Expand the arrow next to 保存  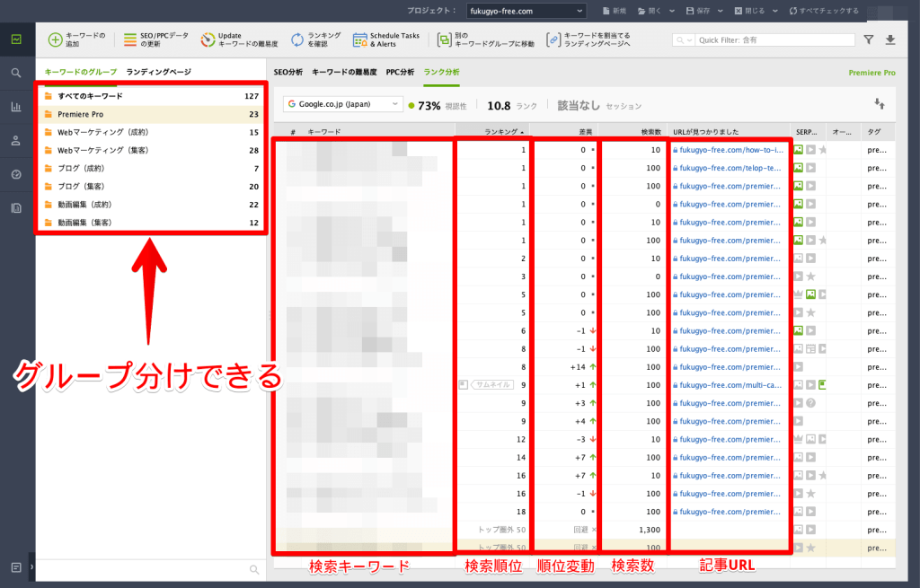(720, 11)
